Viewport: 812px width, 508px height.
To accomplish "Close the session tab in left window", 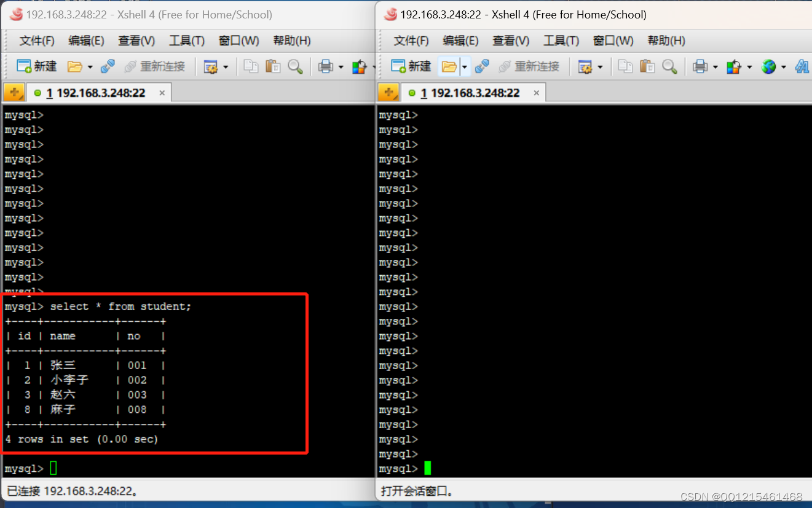I will (162, 93).
